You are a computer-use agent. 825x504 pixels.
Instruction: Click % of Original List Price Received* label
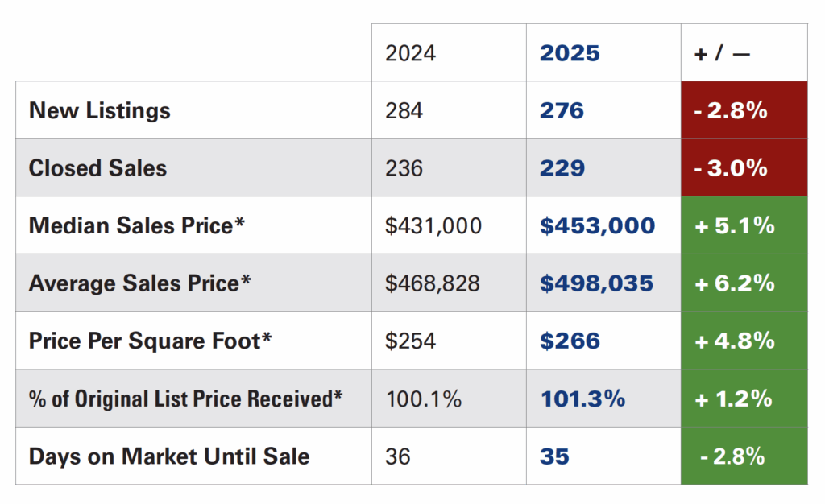(186, 399)
